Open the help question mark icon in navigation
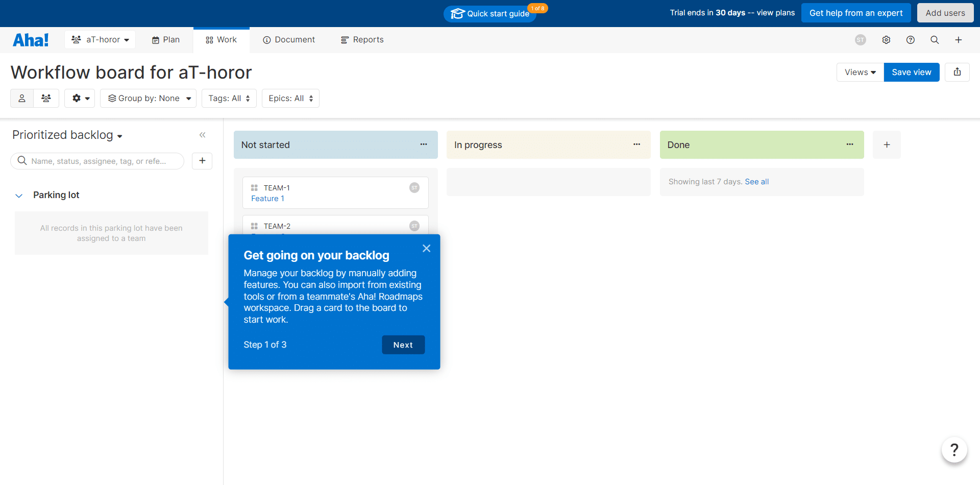 pos(911,40)
